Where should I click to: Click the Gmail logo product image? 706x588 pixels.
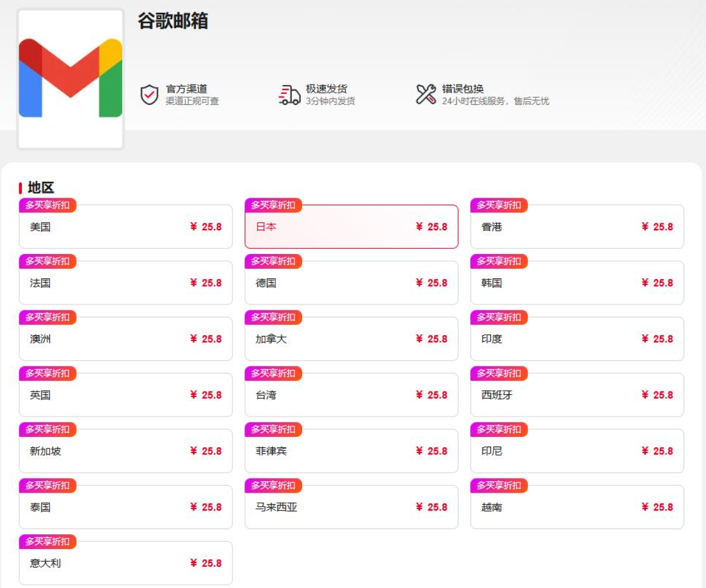tap(70, 79)
